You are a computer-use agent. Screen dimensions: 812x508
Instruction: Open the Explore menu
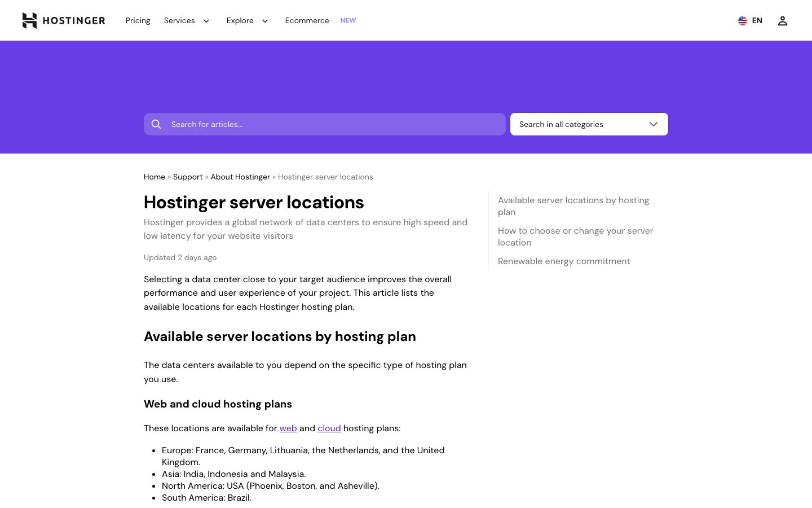(240, 20)
